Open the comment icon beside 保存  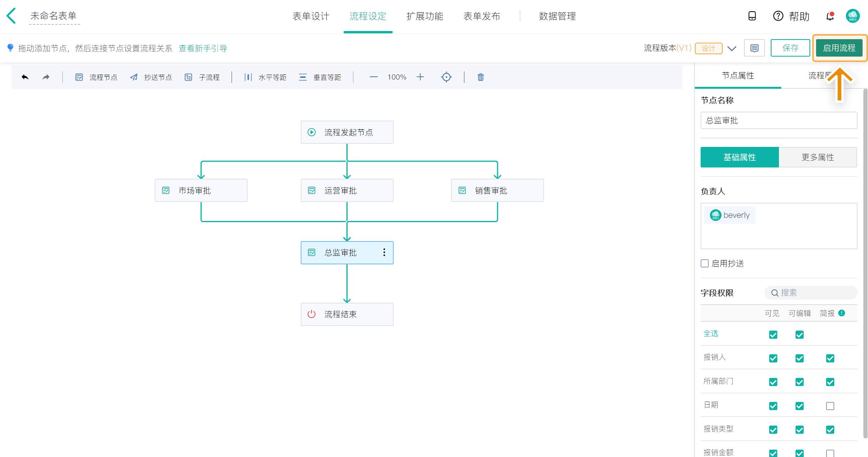point(754,48)
